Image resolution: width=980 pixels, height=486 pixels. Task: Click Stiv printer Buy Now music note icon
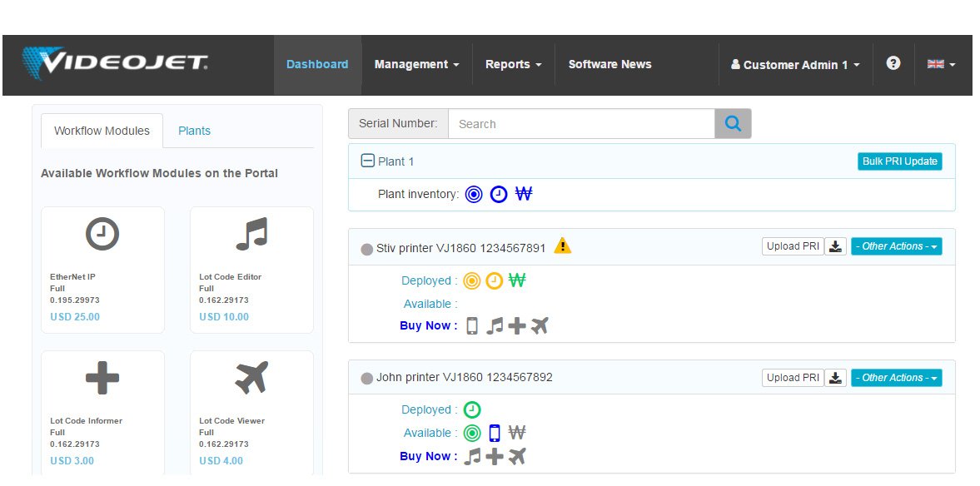click(495, 326)
